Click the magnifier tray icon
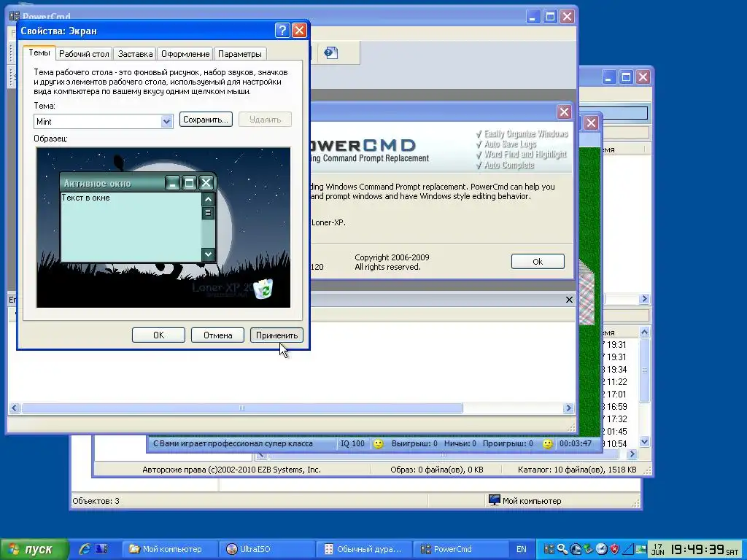 coord(562,549)
